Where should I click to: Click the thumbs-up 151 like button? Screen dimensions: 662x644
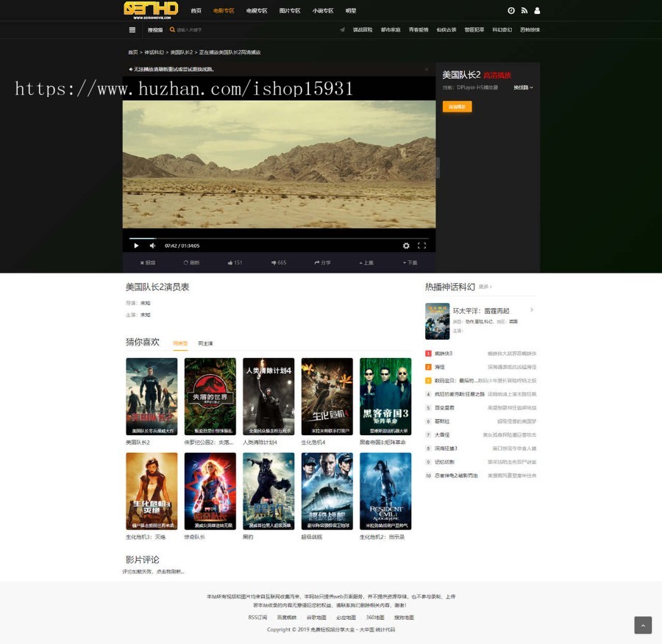[235, 262]
